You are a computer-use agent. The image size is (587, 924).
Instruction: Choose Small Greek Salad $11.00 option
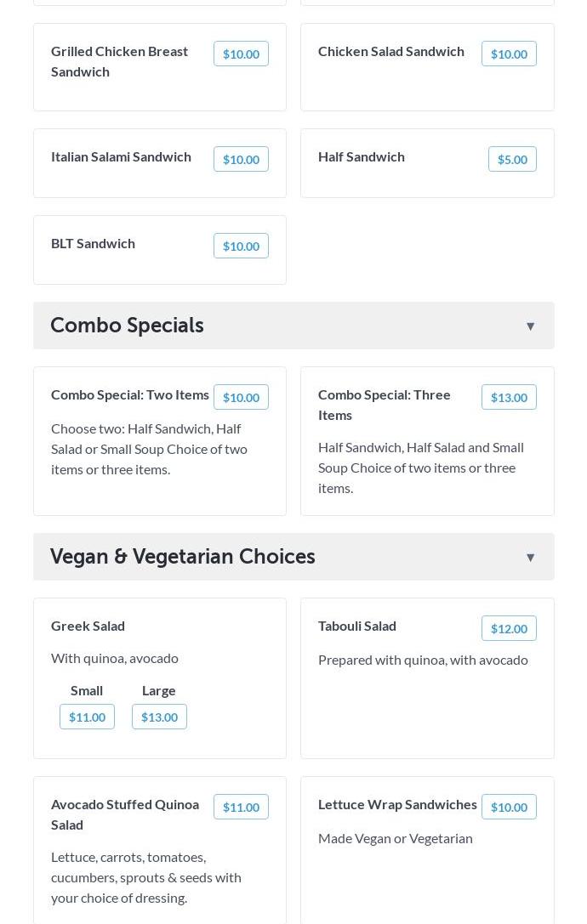click(87, 717)
